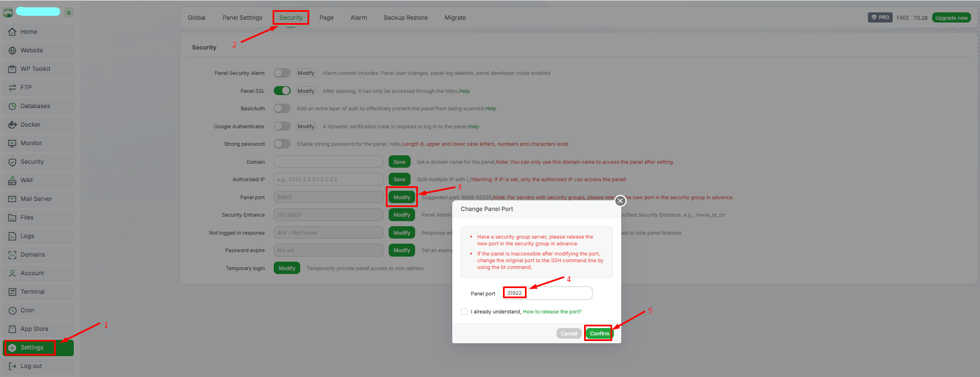Enable the BasicAuth toggle

point(282,109)
